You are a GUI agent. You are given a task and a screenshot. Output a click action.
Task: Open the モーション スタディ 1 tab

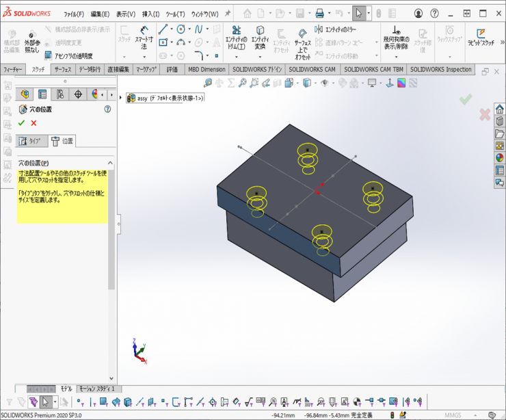96,389
